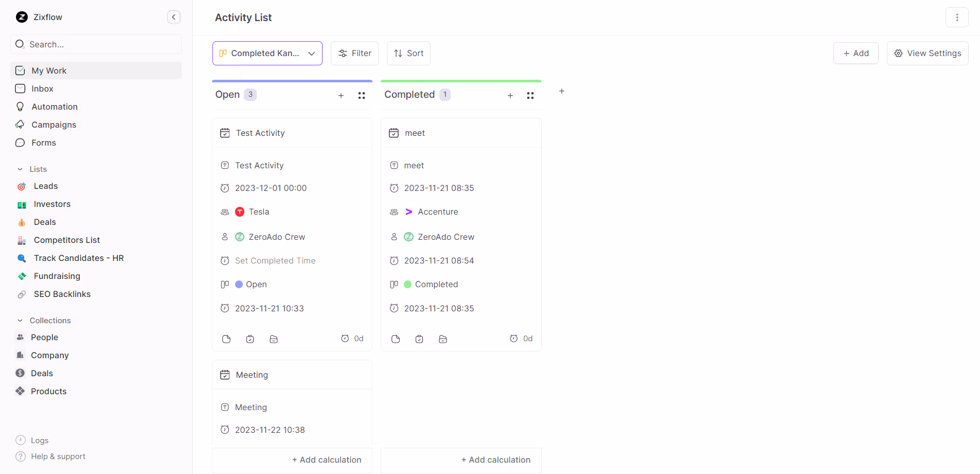
Task: Click the calendar icon on the Meeting card
Action: pos(225,375)
